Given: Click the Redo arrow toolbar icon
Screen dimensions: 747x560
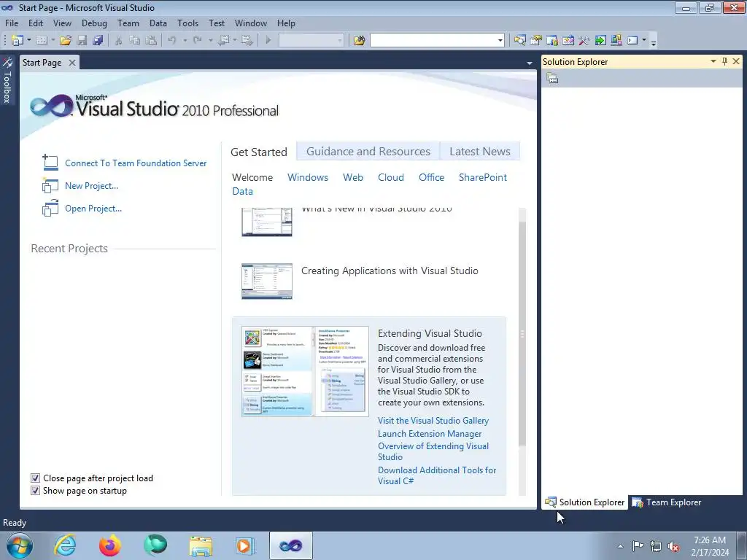Looking at the screenshot, I should (198, 41).
